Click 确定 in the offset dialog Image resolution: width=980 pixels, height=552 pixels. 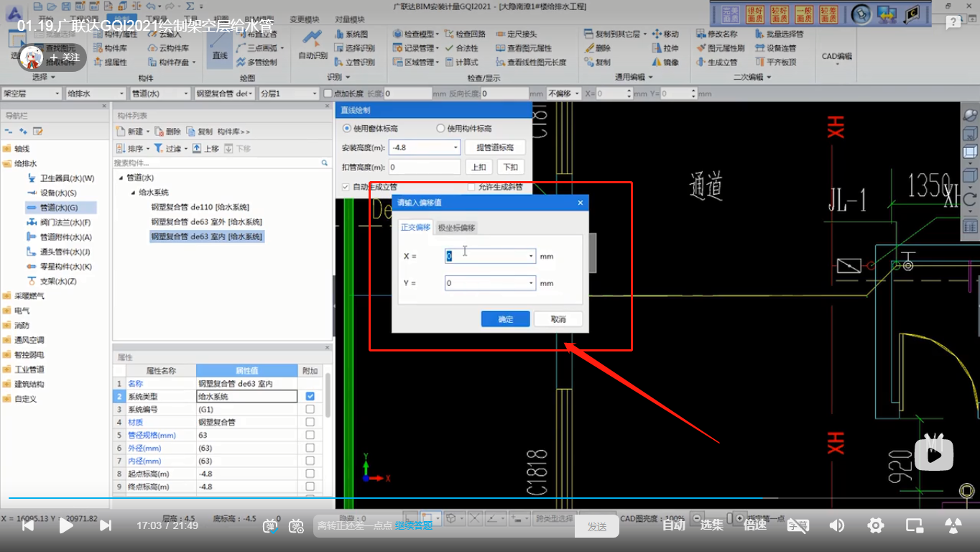click(506, 319)
